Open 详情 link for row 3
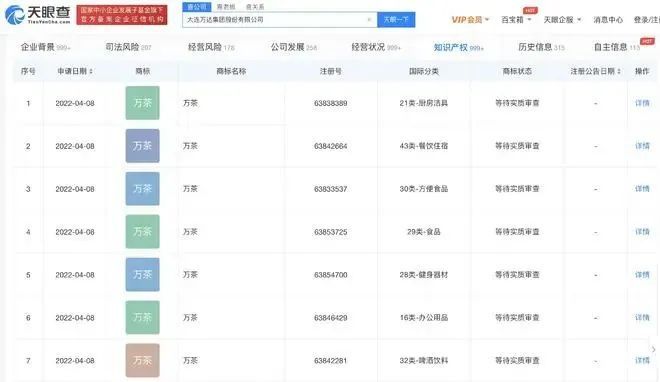The width and height of the screenshot is (660, 382). 642,189
